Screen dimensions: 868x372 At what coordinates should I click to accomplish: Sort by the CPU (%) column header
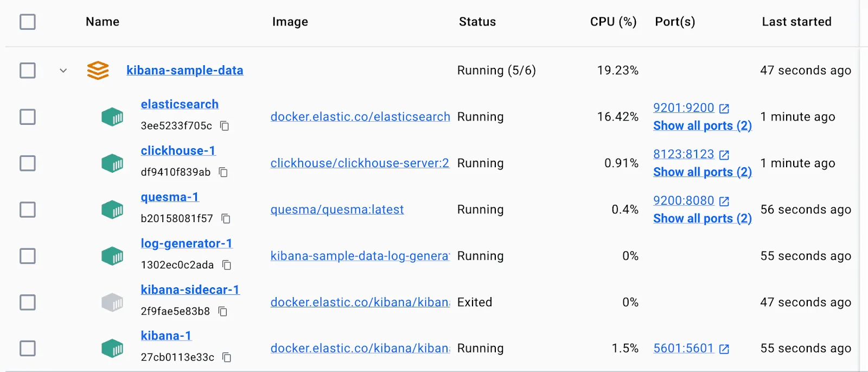(613, 22)
